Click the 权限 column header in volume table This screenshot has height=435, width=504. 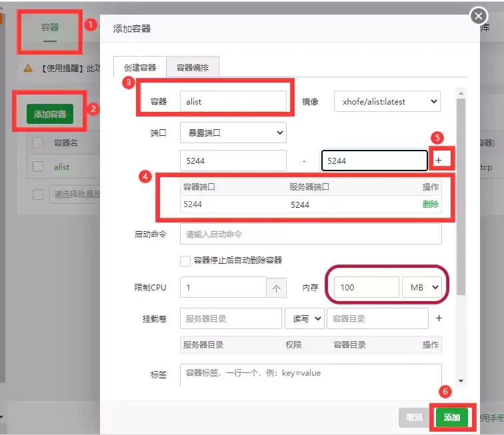pyautogui.click(x=293, y=344)
